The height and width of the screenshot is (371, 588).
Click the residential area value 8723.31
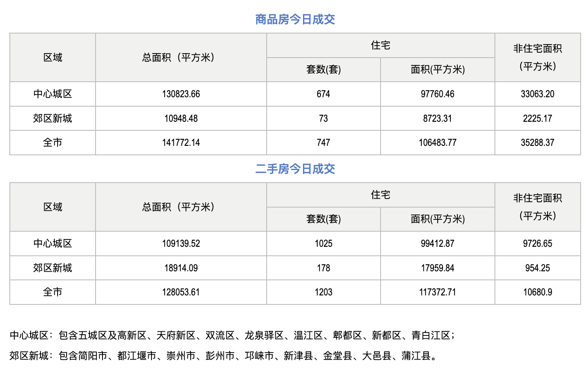coord(437,118)
